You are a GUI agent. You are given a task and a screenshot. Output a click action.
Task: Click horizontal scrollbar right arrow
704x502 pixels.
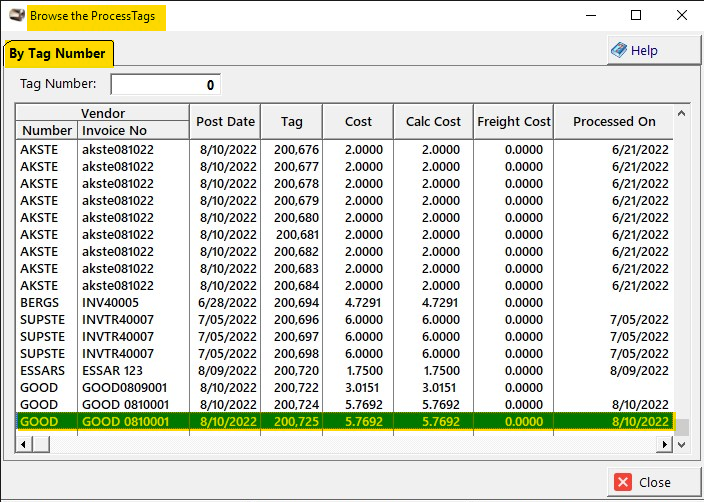tap(665, 445)
